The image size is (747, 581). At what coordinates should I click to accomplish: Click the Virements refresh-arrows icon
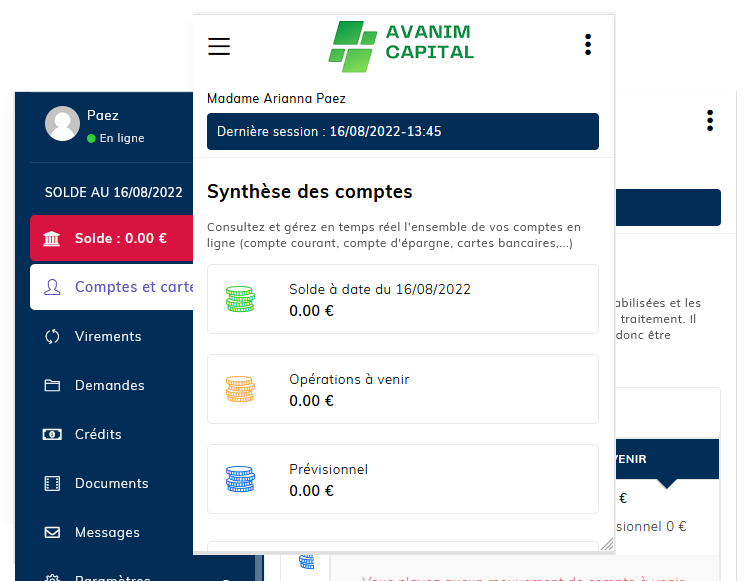coord(52,336)
